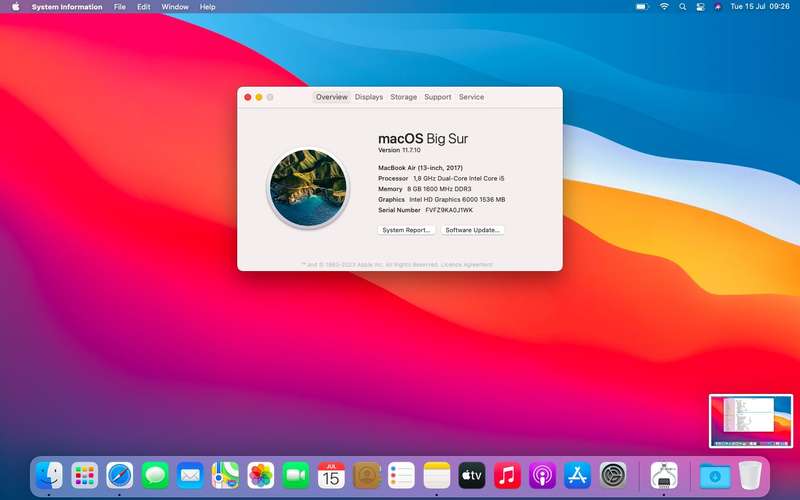This screenshot has width=800, height=500.
Task: Click the Software Update... button
Action: 472,230
